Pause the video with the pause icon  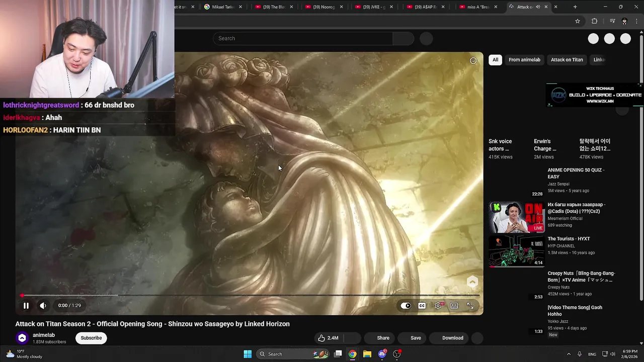click(x=26, y=305)
